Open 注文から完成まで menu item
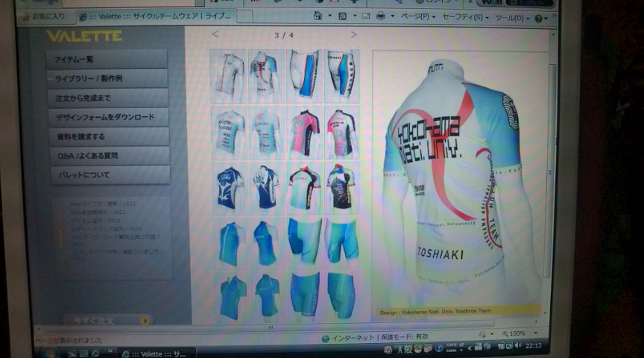Screen dimensions: 644x358 [x=108, y=98]
